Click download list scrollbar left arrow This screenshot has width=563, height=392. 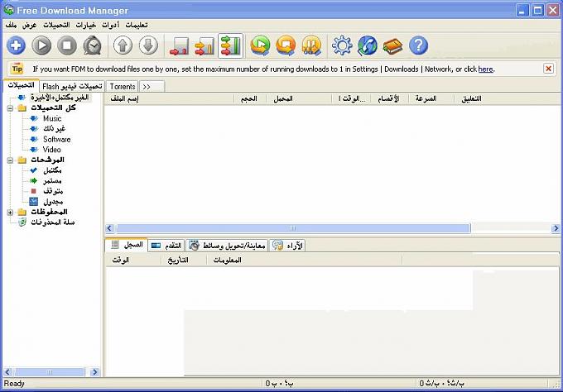(x=110, y=228)
